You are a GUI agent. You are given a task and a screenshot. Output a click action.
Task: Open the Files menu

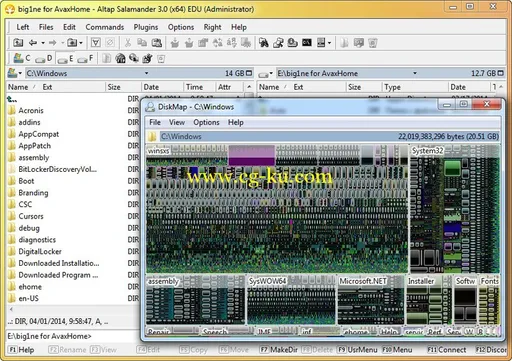point(46,27)
